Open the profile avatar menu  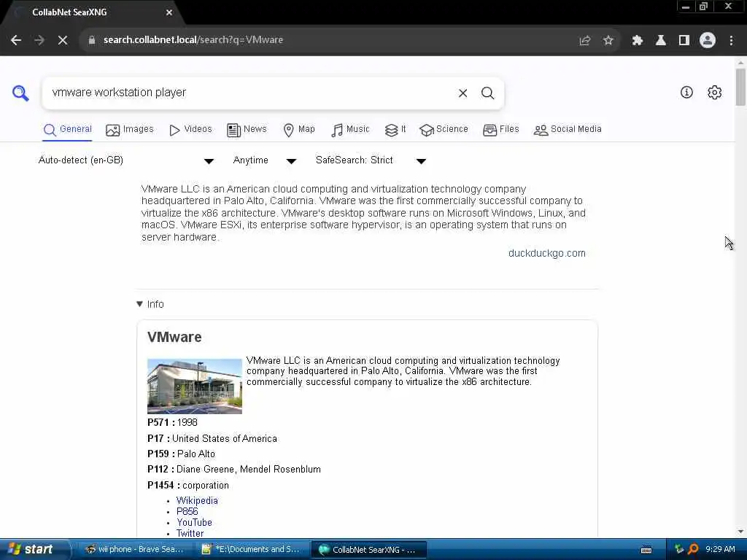coord(708,41)
